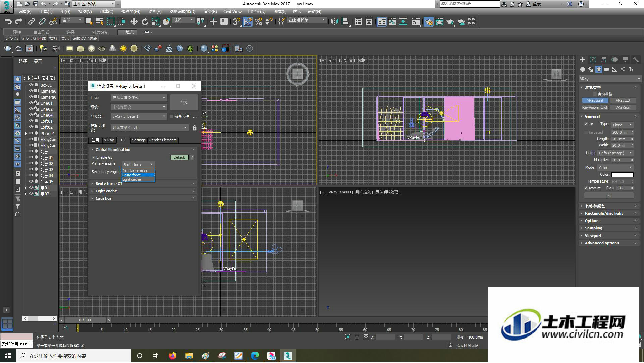Screen dimensions: 644x363
Task: Open the 目标 render mode dropdown
Action: [139, 98]
